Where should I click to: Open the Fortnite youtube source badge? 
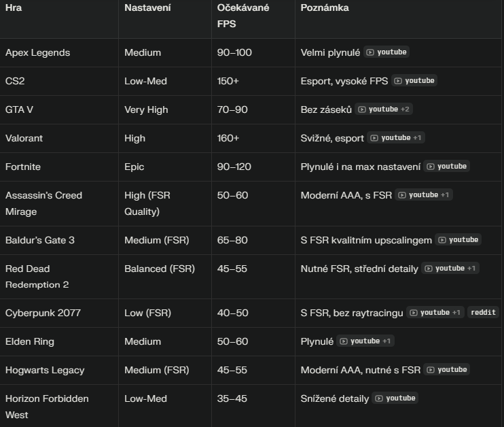pos(446,167)
